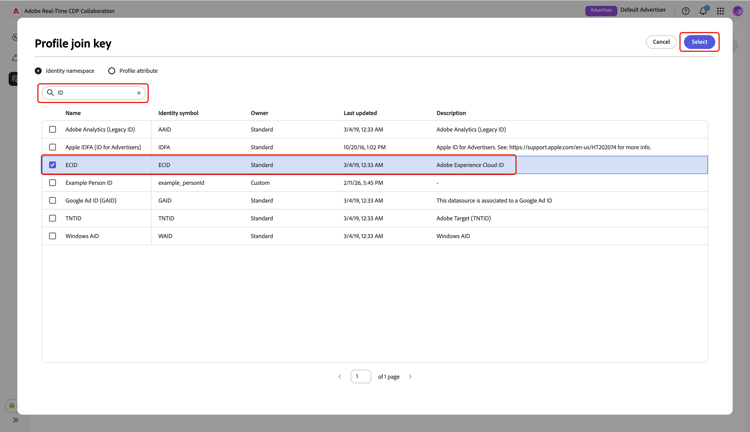
Task: Select the 'Adobe Analytics (Legacy ID)' name cell
Action: (x=100, y=130)
